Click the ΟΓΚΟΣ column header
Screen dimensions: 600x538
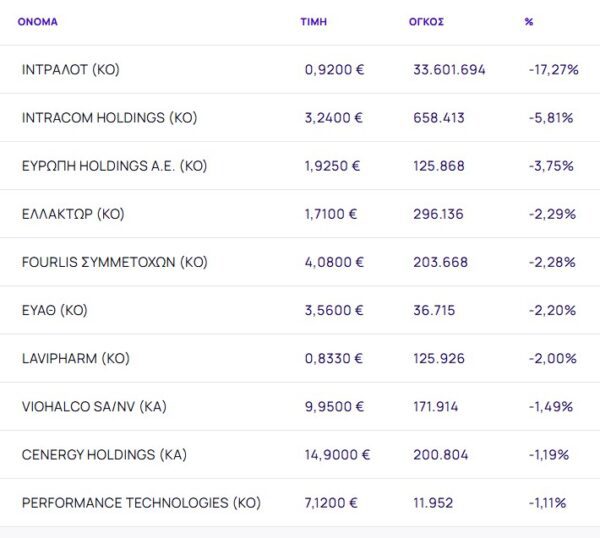click(x=426, y=21)
